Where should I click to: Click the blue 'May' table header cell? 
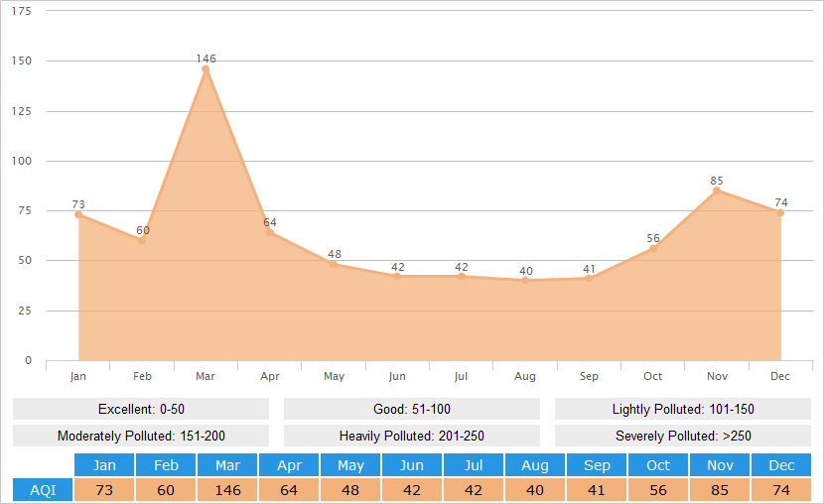point(350,465)
